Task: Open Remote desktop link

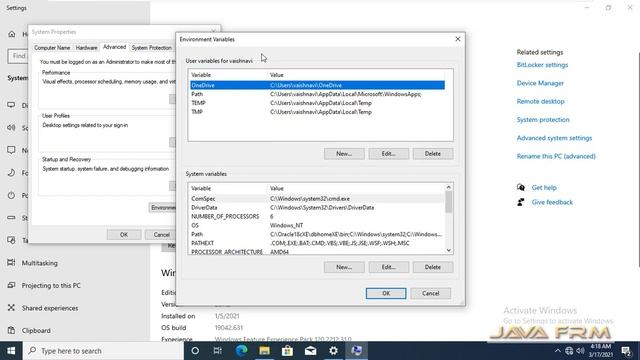Action: pos(540,101)
